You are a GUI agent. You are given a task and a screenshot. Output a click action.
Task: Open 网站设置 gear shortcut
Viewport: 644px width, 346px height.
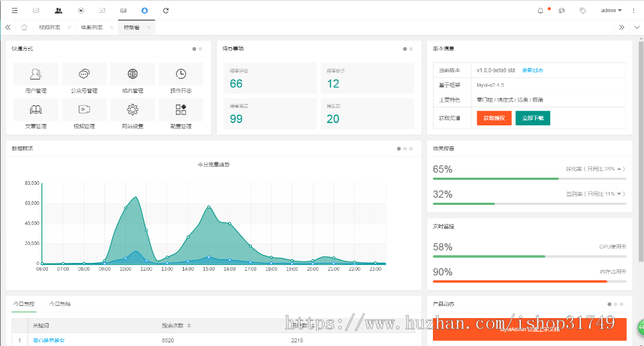[x=132, y=115]
